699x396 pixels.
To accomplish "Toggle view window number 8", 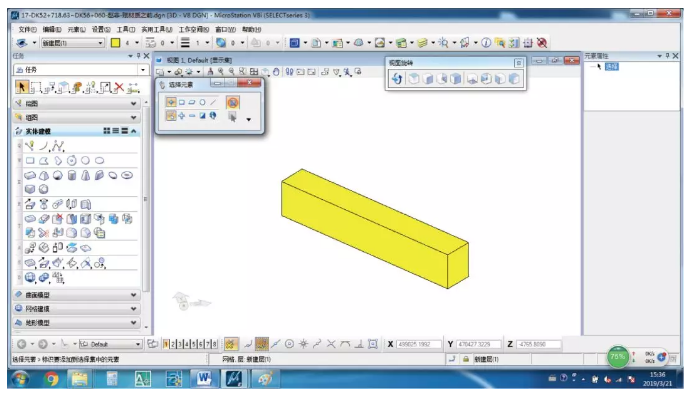I will (x=214, y=344).
